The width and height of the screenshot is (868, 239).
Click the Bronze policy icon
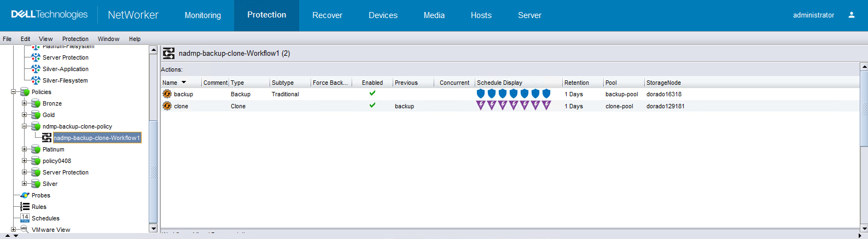coord(36,103)
